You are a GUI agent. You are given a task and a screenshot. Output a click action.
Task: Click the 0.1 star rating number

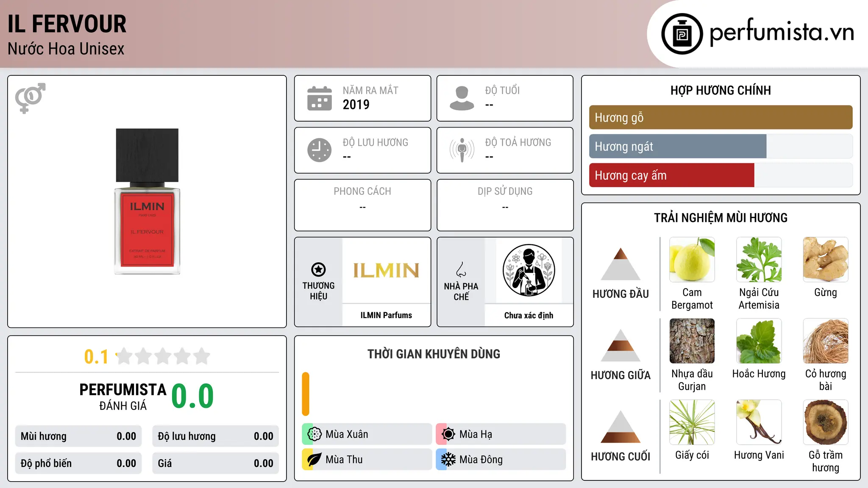tap(96, 357)
